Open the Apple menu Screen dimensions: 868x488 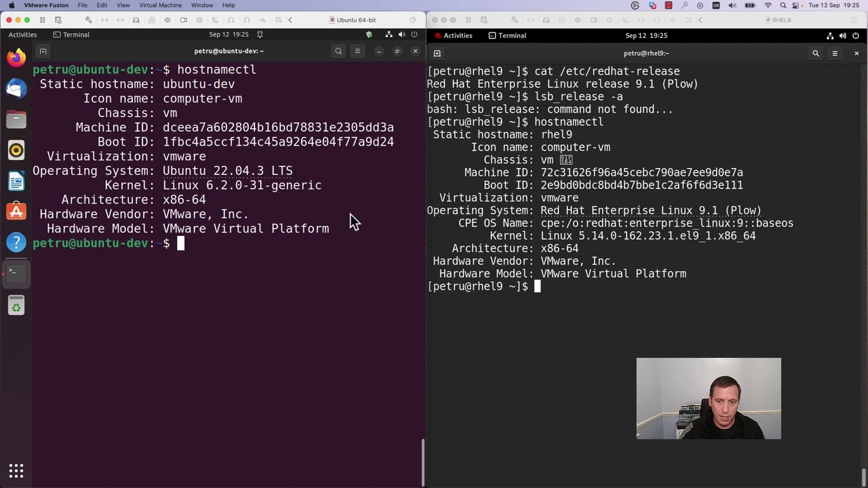[12, 5]
